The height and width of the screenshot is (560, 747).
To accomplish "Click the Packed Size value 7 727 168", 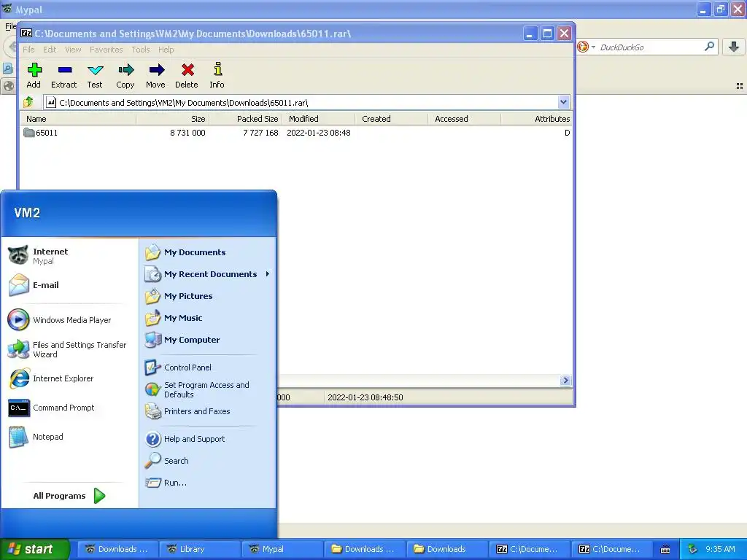I will 260,133.
